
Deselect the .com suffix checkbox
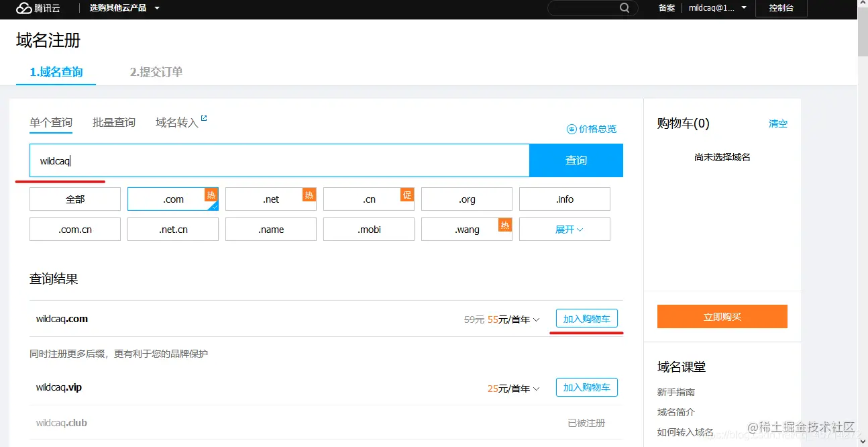point(172,199)
